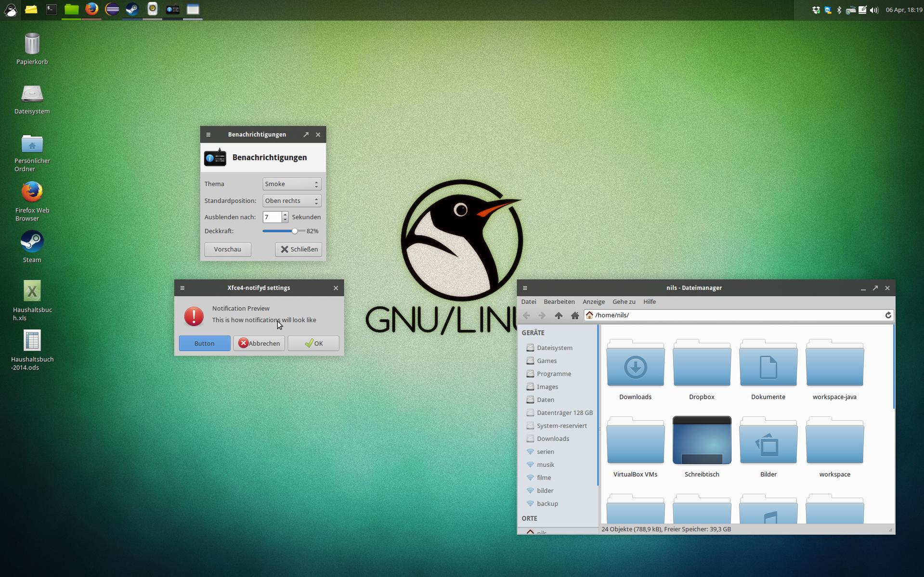
Task: Click Abbrechen in notification preview
Action: coord(259,343)
